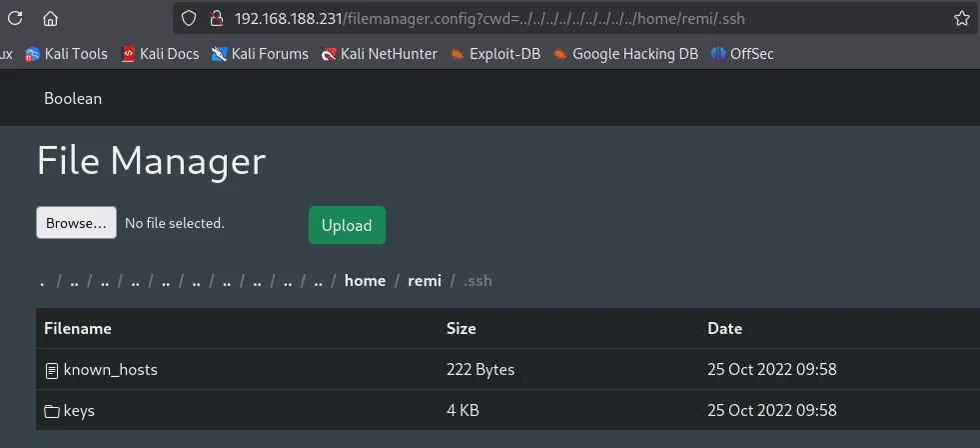Click the Boolean navbar brand

tap(73, 98)
